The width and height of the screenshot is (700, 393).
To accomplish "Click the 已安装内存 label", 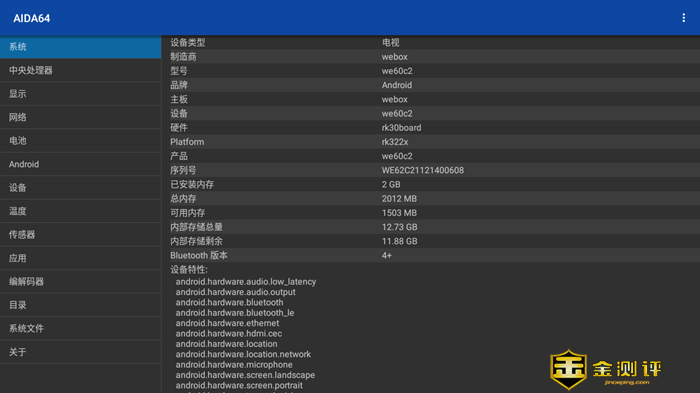I will (x=192, y=184).
